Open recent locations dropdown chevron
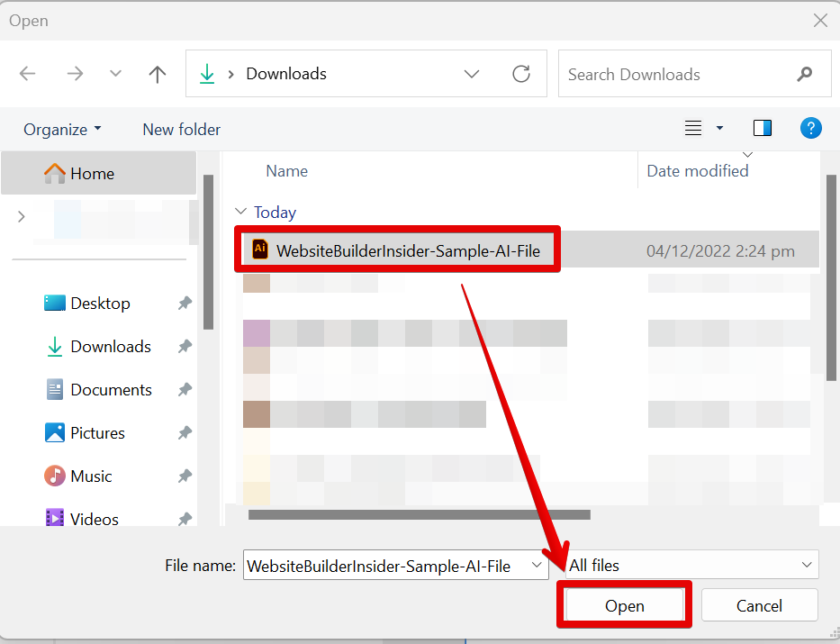The image size is (840, 644). point(115,75)
